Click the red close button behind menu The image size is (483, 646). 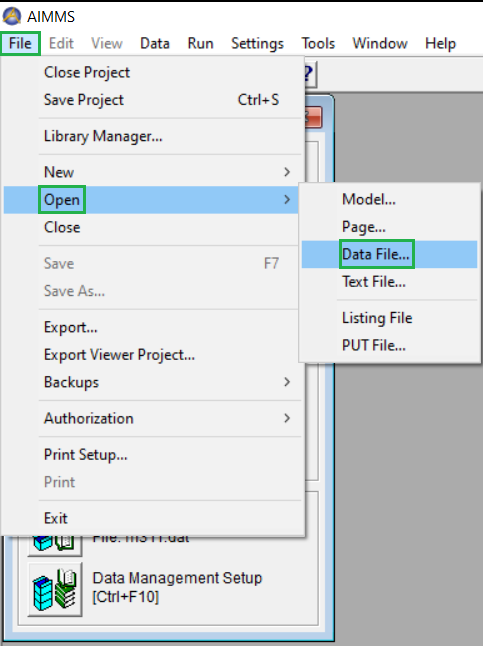[313, 118]
